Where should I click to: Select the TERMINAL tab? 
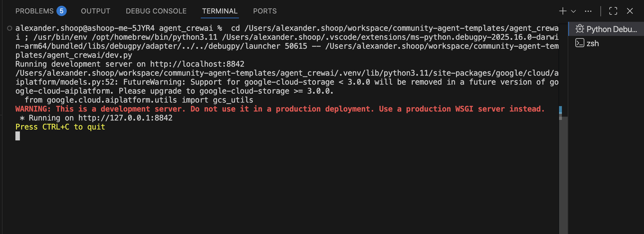coord(220,11)
